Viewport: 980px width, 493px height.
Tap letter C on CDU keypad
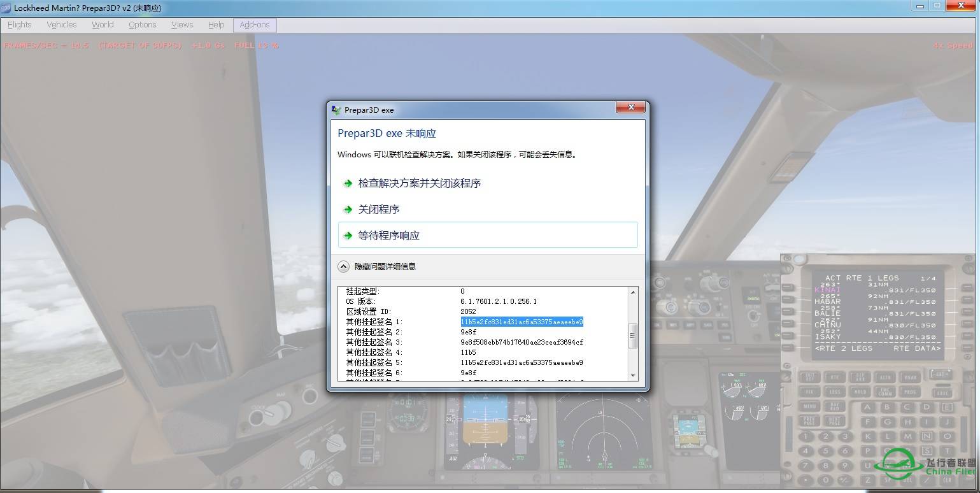tap(907, 408)
